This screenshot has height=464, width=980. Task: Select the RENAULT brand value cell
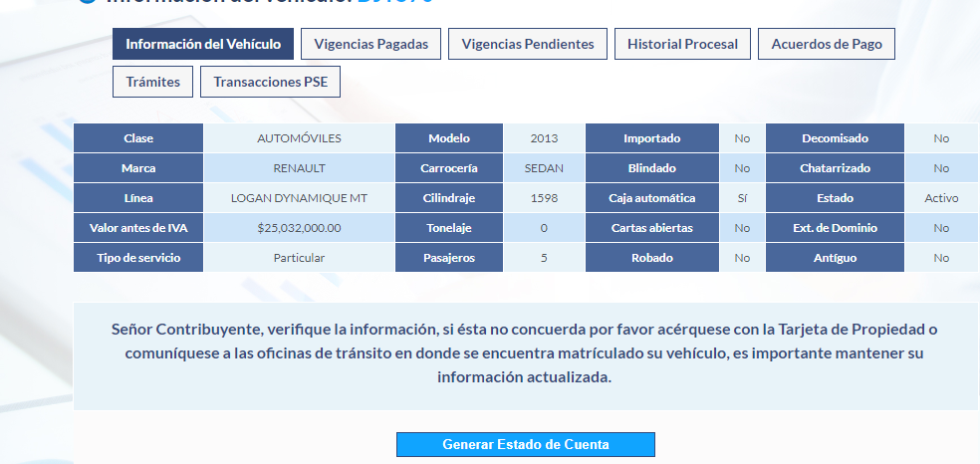click(299, 168)
